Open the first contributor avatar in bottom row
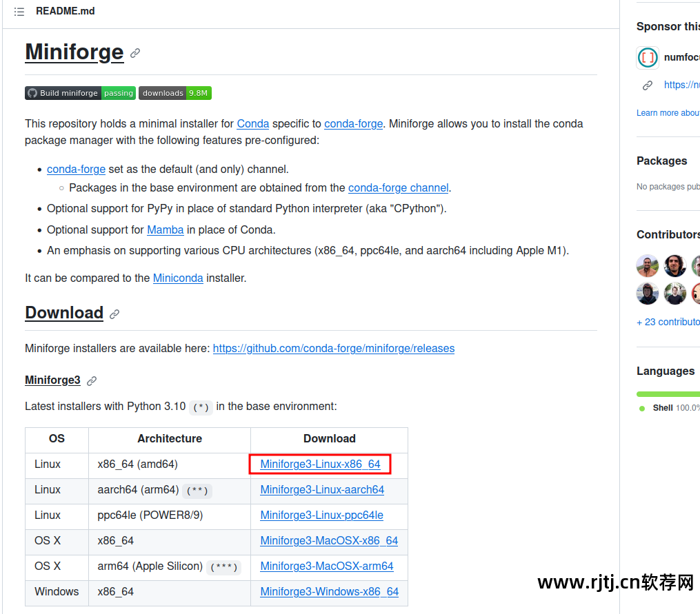 (x=648, y=294)
